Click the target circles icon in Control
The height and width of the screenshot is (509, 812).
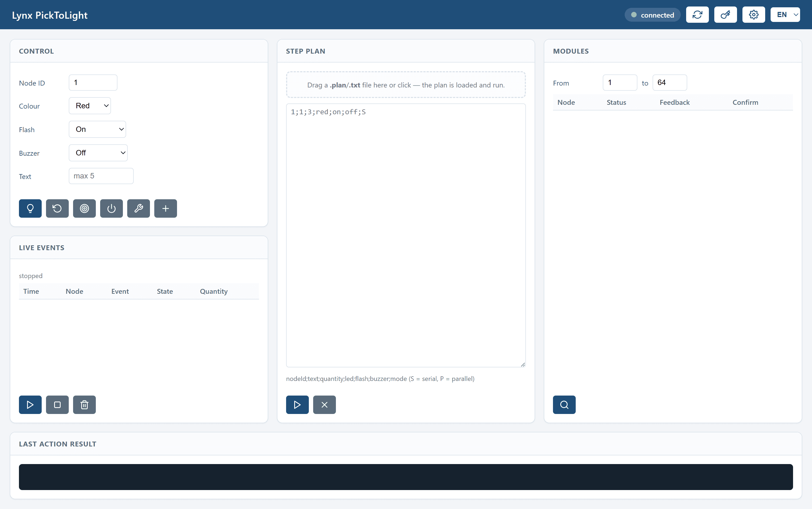84,208
